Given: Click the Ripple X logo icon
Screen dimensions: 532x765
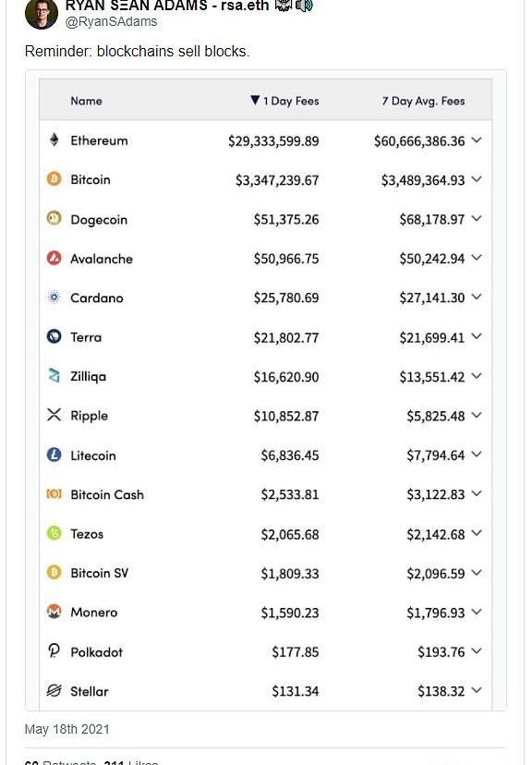Looking at the screenshot, I should tap(54, 415).
